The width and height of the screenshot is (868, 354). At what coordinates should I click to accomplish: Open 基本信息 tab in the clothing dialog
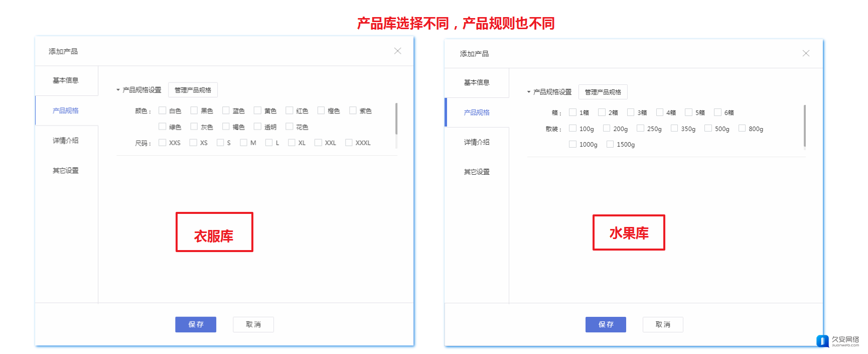tap(66, 80)
